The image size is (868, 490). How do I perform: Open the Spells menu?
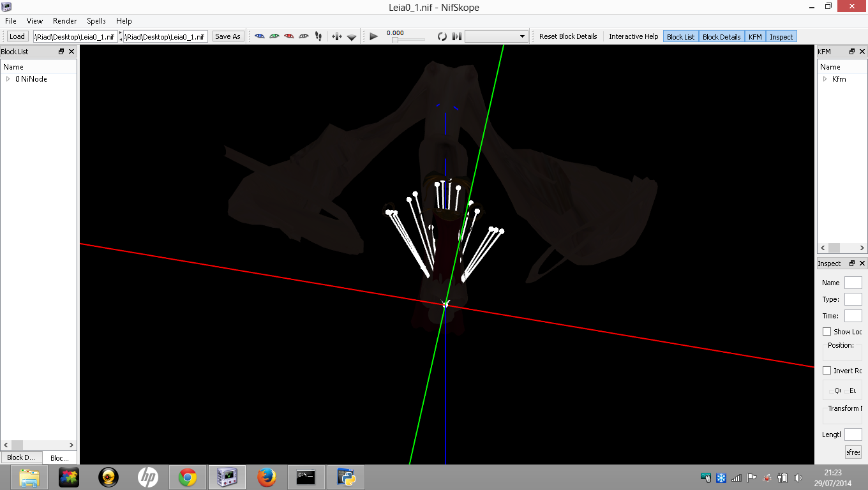pyautogui.click(x=96, y=21)
